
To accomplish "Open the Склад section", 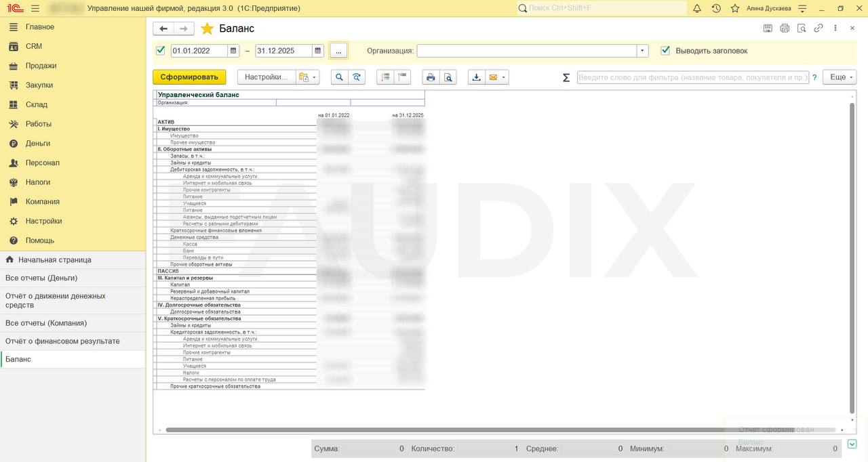I will (x=73, y=104).
